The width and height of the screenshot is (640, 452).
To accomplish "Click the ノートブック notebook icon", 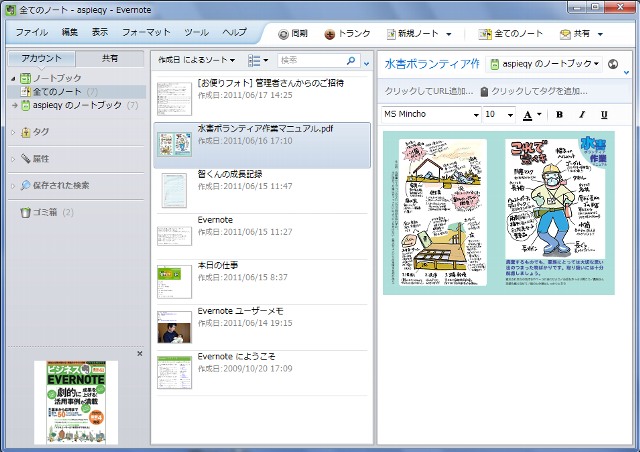I will tap(26, 78).
